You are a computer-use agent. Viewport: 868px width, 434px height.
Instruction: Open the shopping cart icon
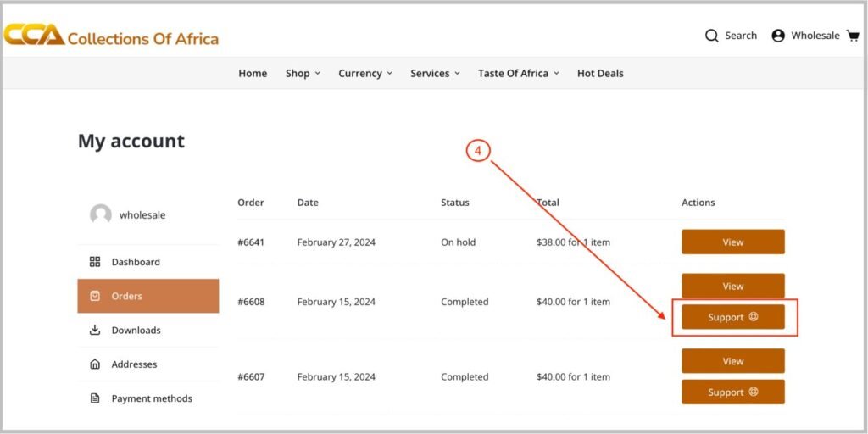tap(853, 36)
